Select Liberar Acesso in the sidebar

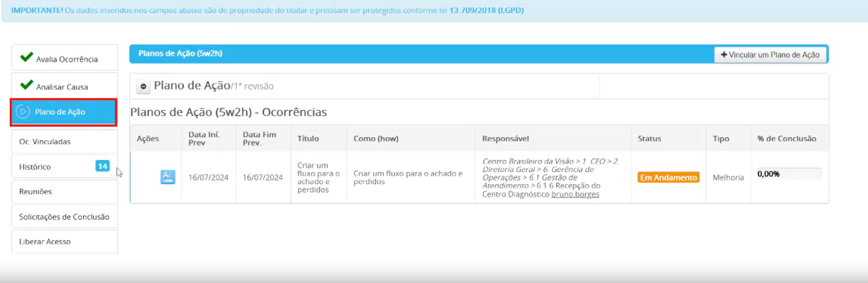[45, 242]
